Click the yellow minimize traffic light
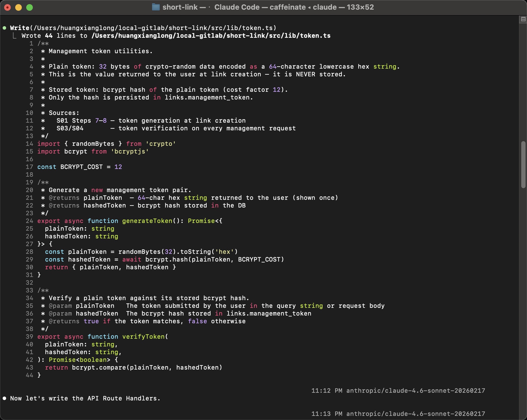This screenshot has width=527, height=420. pos(18,7)
